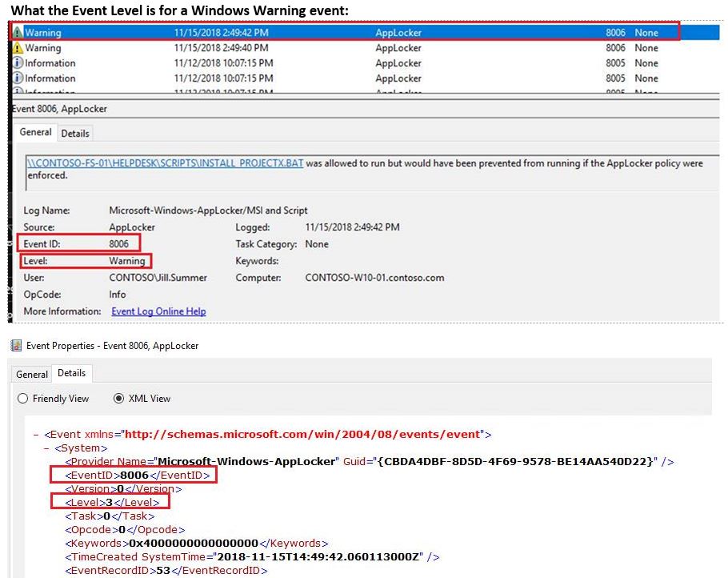Click the Event Properties window title icon

click(x=16, y=345)
